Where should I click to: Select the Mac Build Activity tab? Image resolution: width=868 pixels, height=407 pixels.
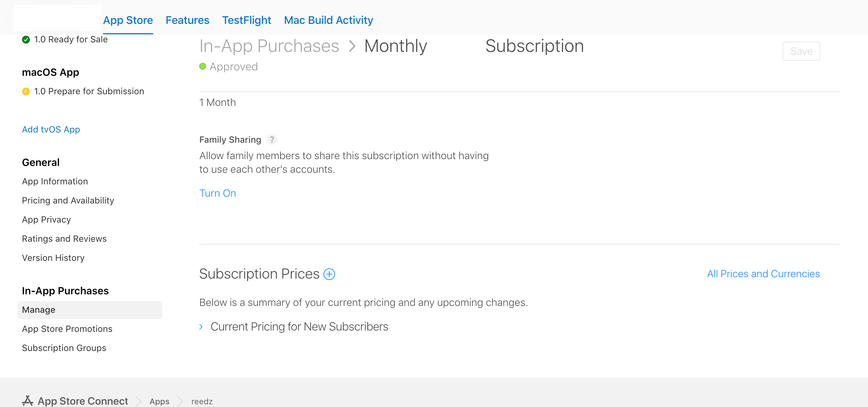329,20
